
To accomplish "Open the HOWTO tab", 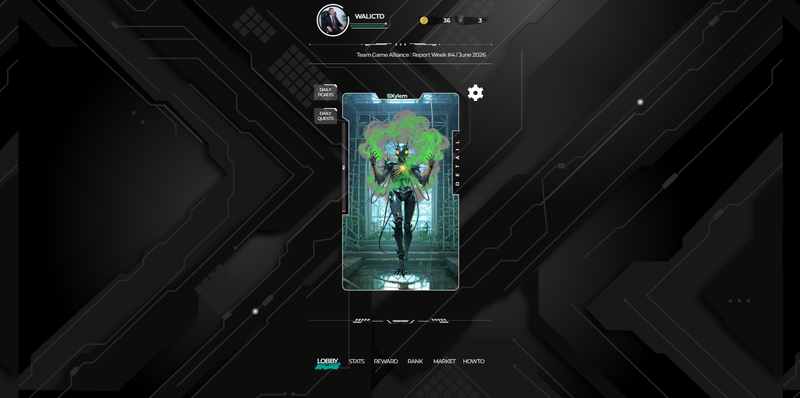I will pos(473,361).
